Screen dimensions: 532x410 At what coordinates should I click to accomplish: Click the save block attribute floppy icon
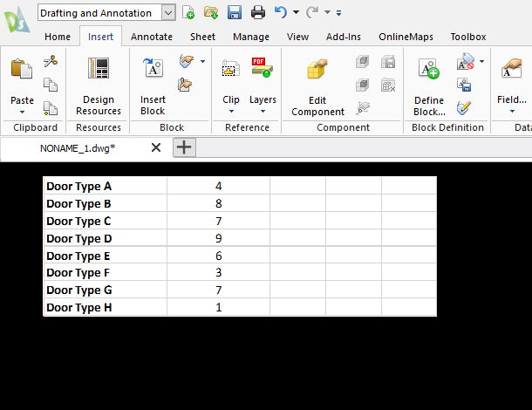(x=464, y=85)
